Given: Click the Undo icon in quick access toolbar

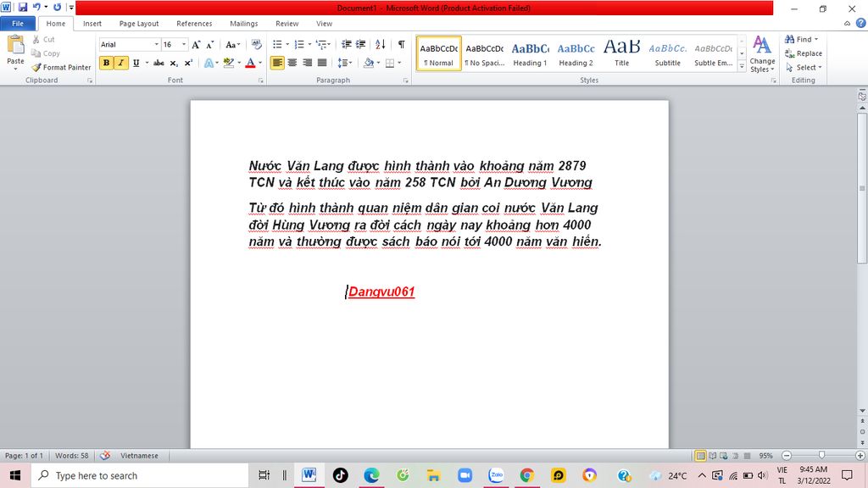Looking at the screenshot, I should (x=36, y=7).
